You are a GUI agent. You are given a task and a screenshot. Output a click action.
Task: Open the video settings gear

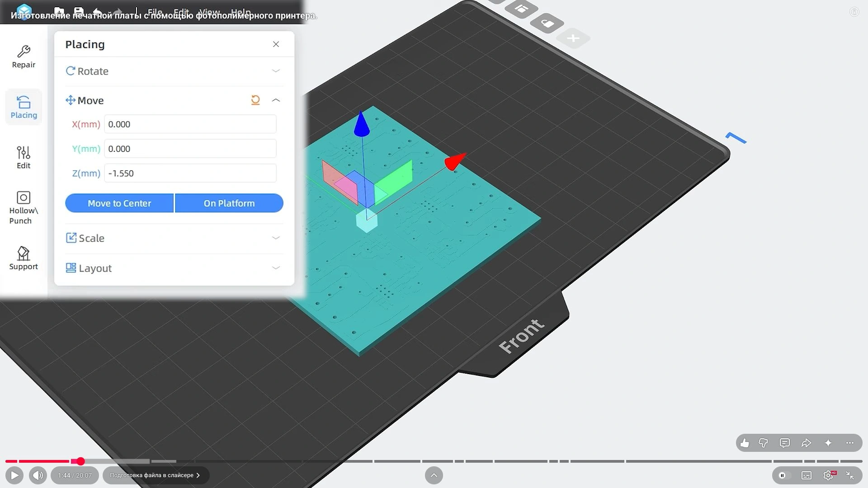(829, 475)
